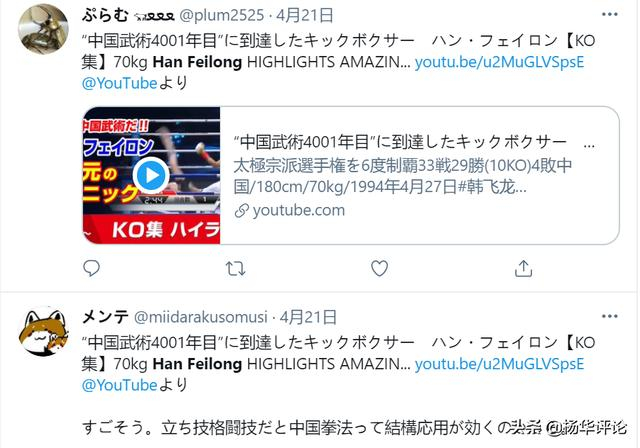Open the @miidarakusomusi username handle

click(x=200, y=317)
